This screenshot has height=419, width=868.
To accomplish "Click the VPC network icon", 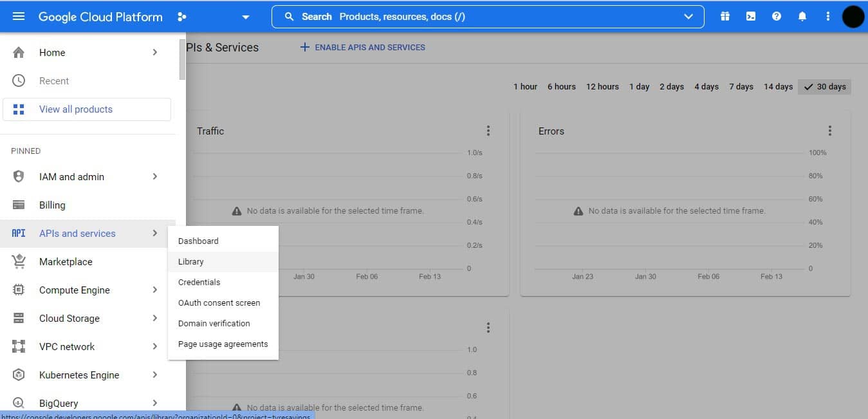I will (19, 347).
